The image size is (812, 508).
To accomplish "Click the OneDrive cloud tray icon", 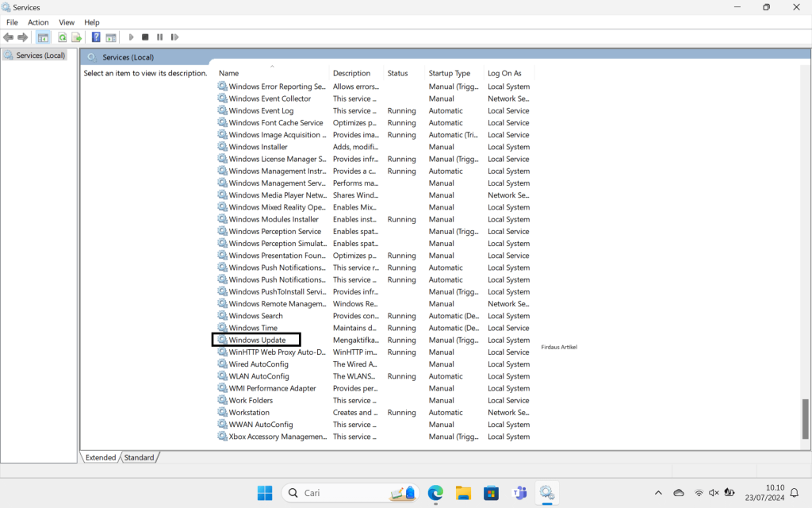I will [679, 493].
